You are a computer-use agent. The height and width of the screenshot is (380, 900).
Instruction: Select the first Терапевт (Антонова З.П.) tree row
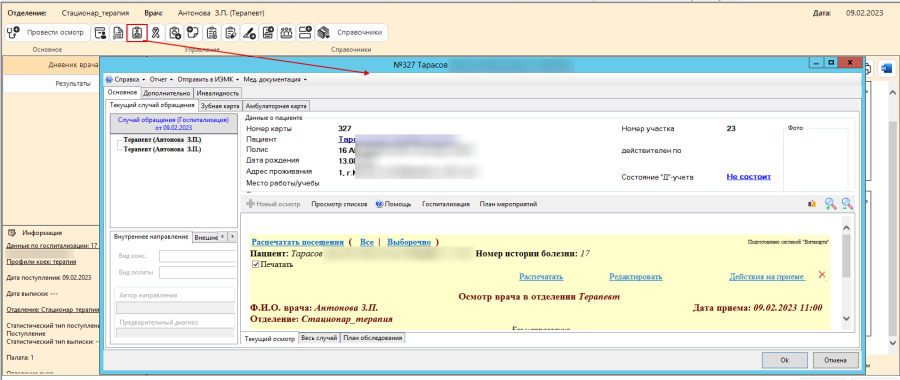coord(162,139)
